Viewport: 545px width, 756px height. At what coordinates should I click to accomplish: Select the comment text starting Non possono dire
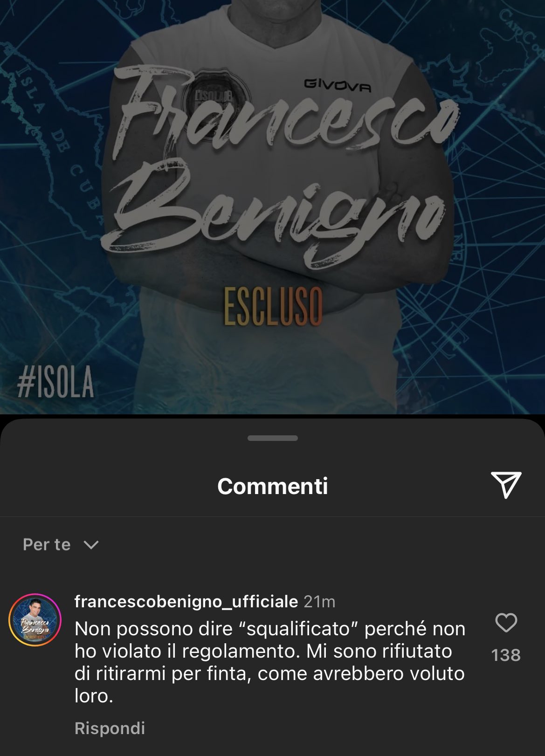[x=270, y=662]
